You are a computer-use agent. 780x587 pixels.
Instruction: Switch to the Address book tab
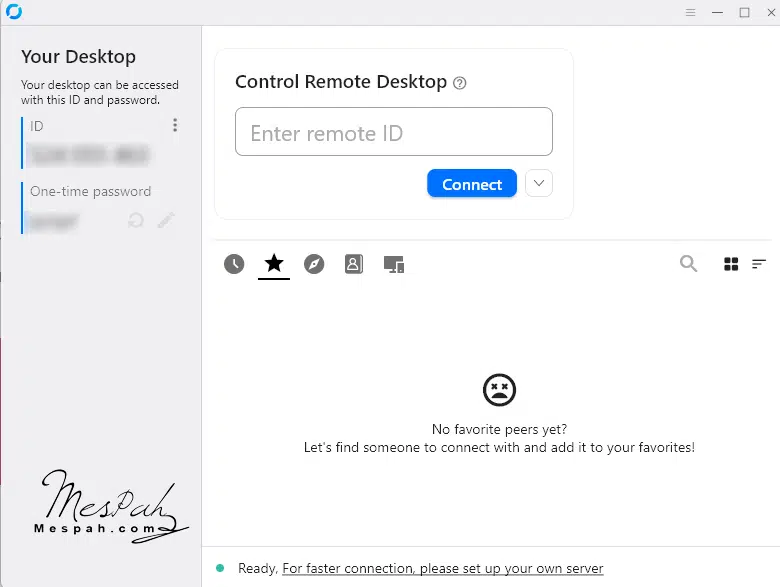coord(353,264)
